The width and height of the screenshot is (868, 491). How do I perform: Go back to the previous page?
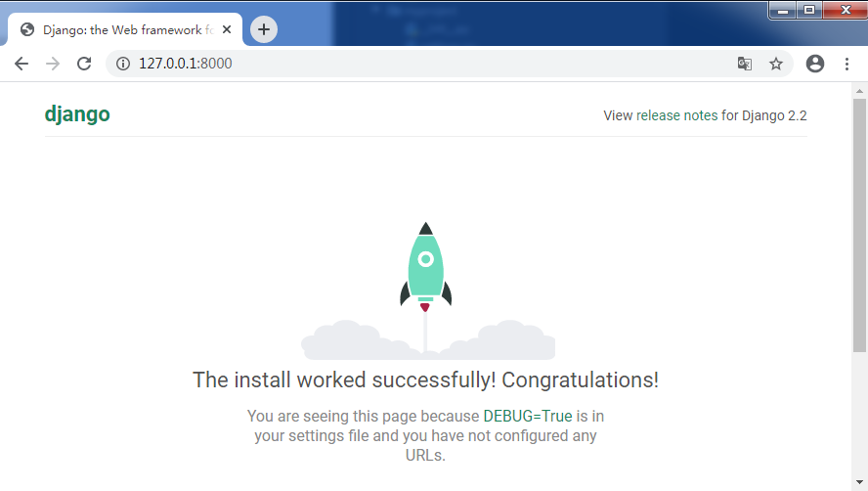[x=22, y=64]
